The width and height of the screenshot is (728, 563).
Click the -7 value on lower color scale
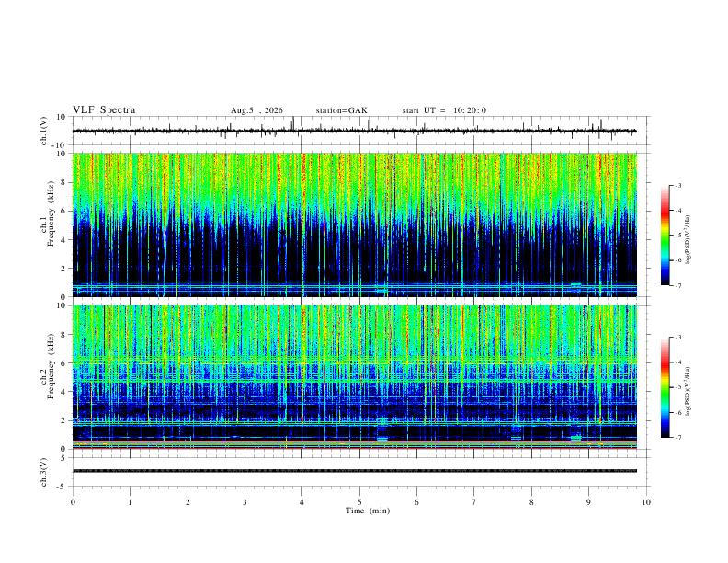tap(677, 438)
